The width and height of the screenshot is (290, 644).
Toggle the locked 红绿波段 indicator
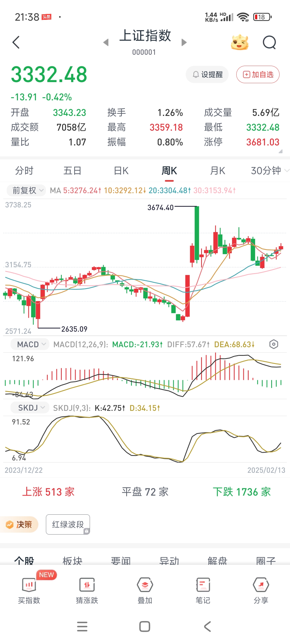click(68, 524)
